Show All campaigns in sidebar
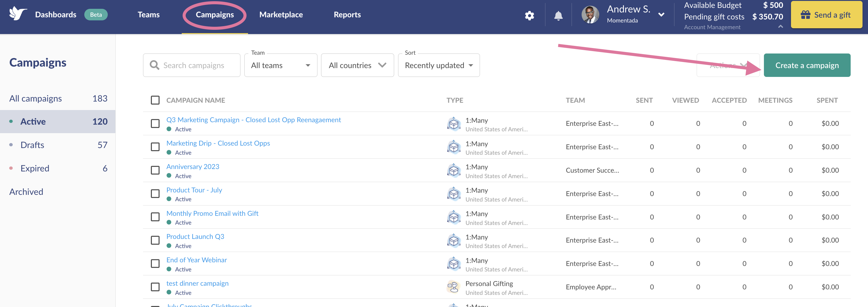This screenshot has width=868, height=307. tap(58, 98)
